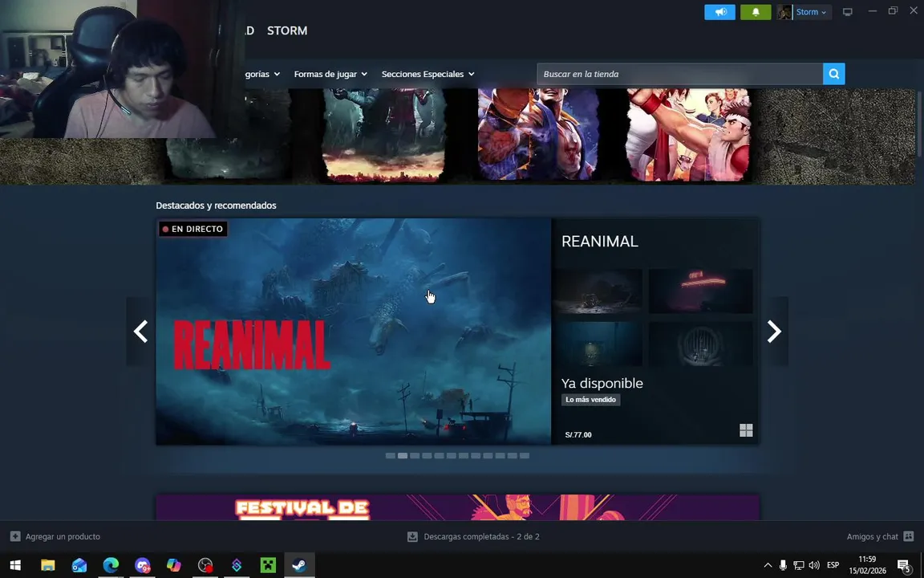The height and width of the screenshot is (578, 924).
Task: View the round barred gate screenshot
Action: click(x=701, y=344)
